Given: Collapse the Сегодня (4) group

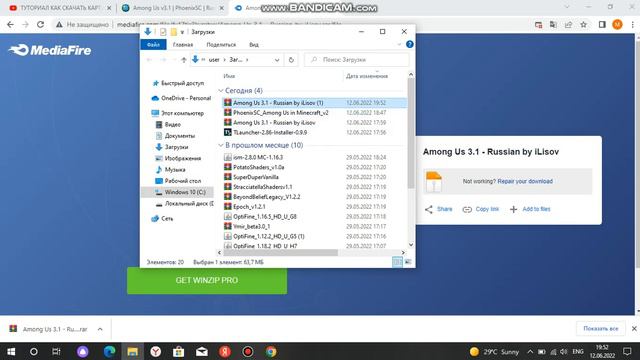Looking at the screenshot, I should tap(221, 91).
